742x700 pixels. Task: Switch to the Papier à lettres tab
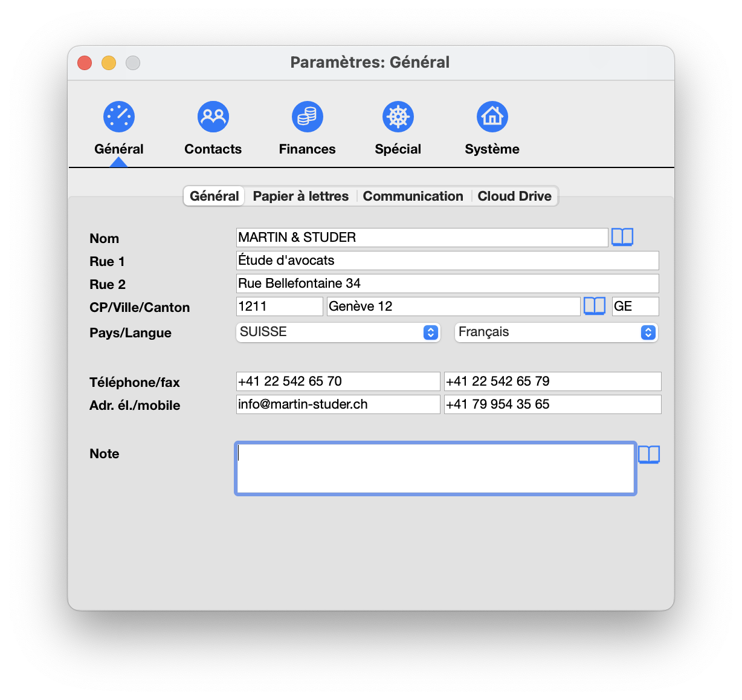click(300, 196)
